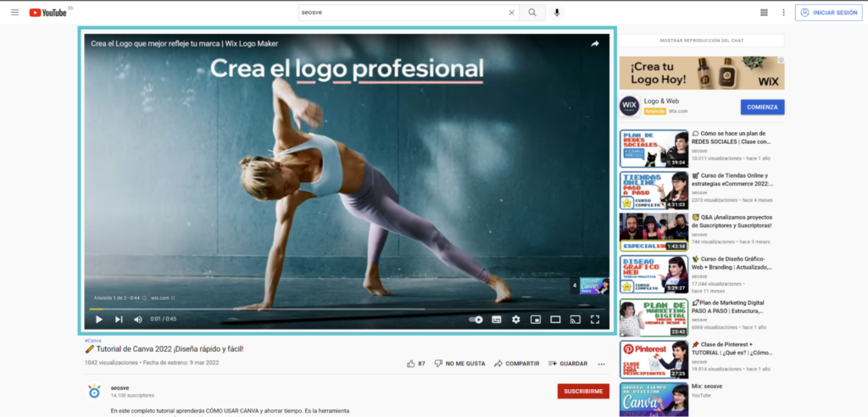Open the Plan de Redes Sociales video thumbnail
868x417 pixels.
click(x=654, y=148)
